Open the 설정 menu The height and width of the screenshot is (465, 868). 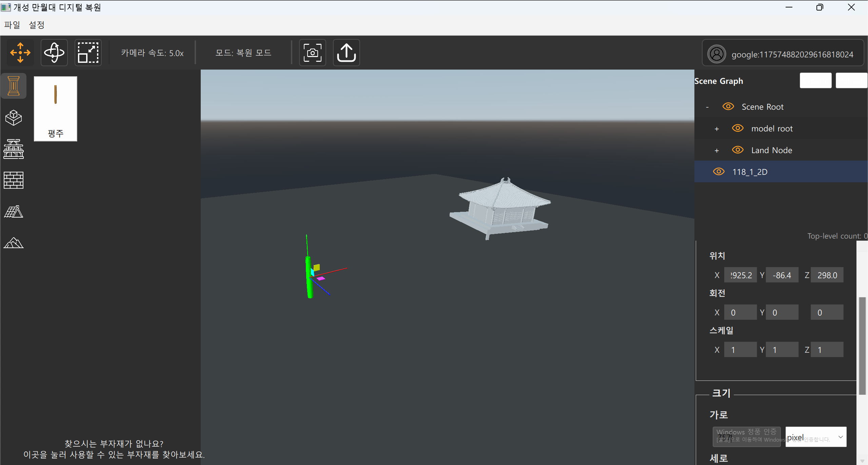[x=37, y=25]
